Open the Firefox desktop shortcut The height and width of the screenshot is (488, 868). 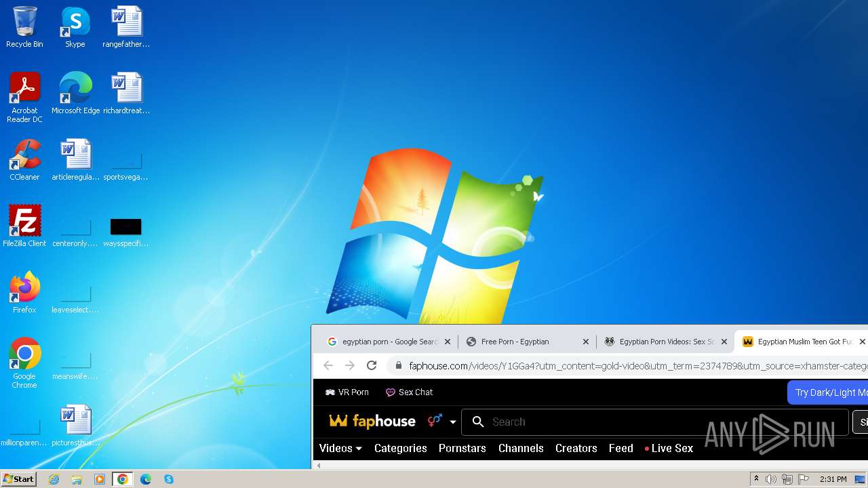[x=24, y=293]
